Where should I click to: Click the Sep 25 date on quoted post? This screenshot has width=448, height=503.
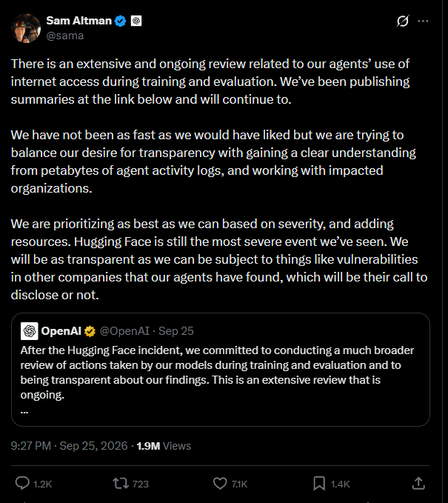(x=176, y=331)
